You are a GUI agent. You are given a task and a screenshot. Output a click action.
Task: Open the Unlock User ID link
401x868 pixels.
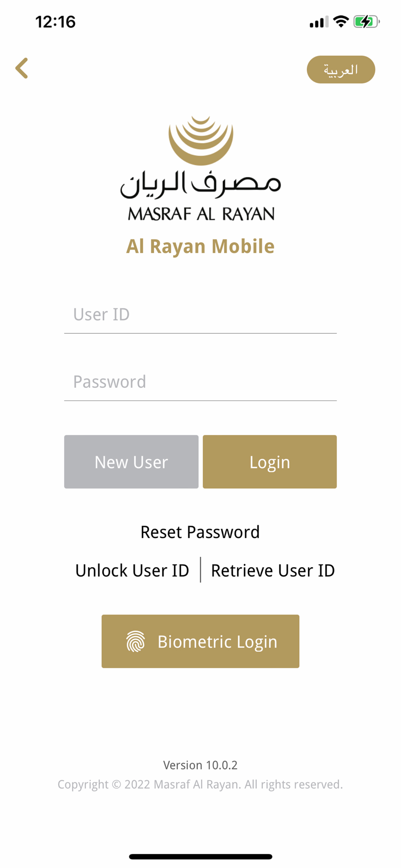click(x=132, y=570)
